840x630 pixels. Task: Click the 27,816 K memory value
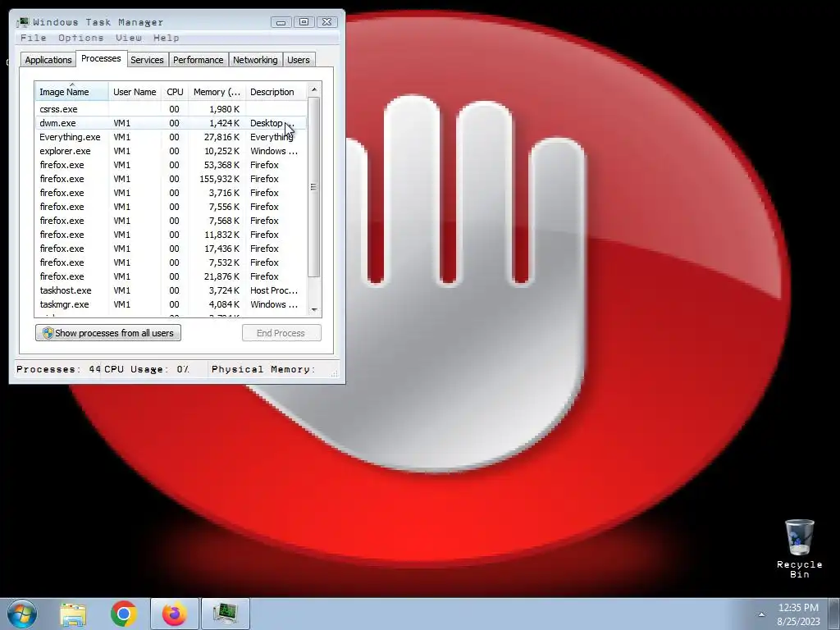pos(221,137)
